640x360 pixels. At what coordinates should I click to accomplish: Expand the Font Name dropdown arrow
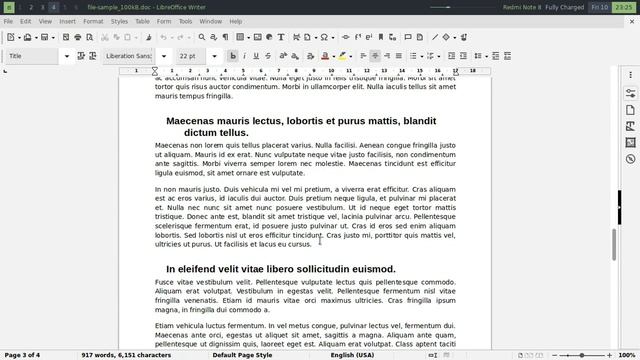click(x=164, y=56)
